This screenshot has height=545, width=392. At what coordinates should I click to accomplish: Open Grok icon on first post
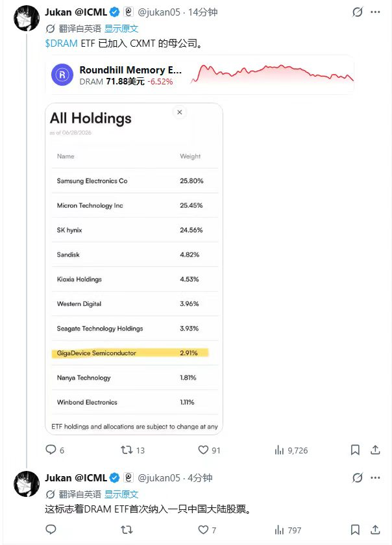(357, 12)
